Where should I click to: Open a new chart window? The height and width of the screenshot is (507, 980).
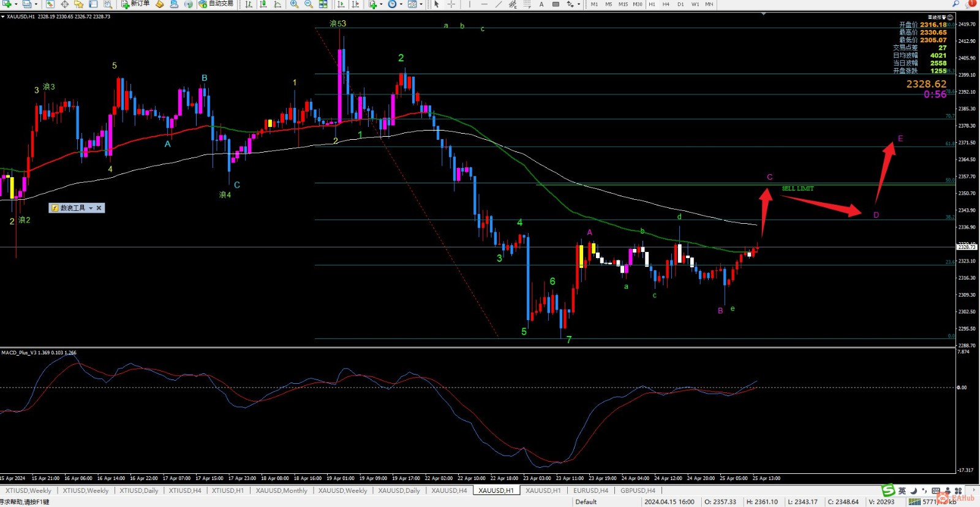tap(6, 4)
